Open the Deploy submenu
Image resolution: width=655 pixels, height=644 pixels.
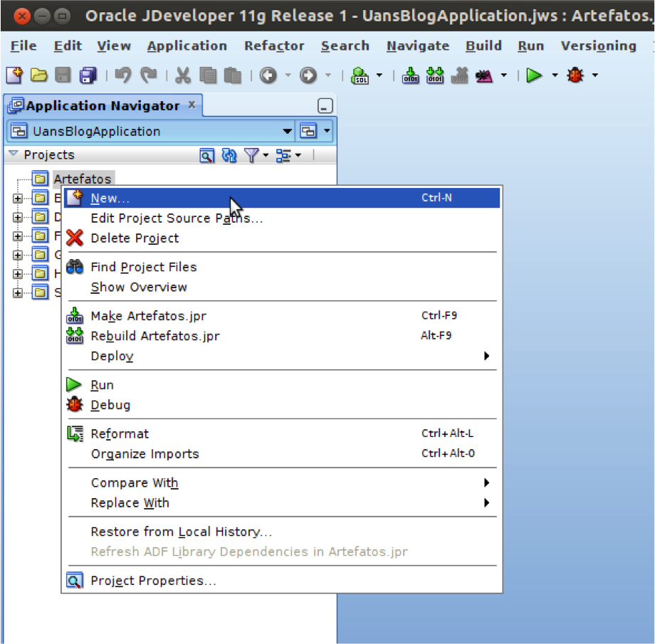[x=282, y=357]
